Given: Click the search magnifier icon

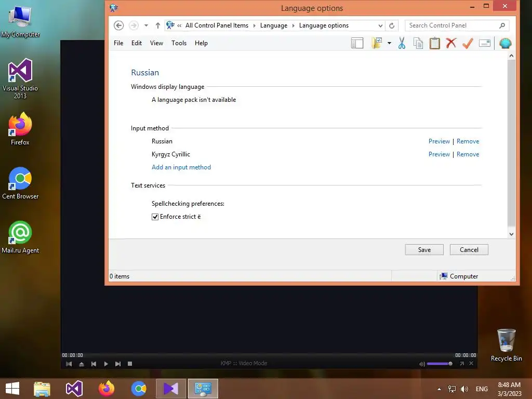Looking at the screenshot, I should pyautogui.click(x=502, y=25).
